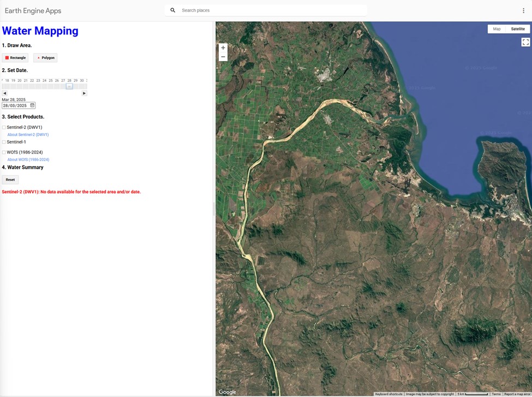The image size is (532, 397).
Task: Click the Mar 28, 2025 date label
Action: coord(14,99)
